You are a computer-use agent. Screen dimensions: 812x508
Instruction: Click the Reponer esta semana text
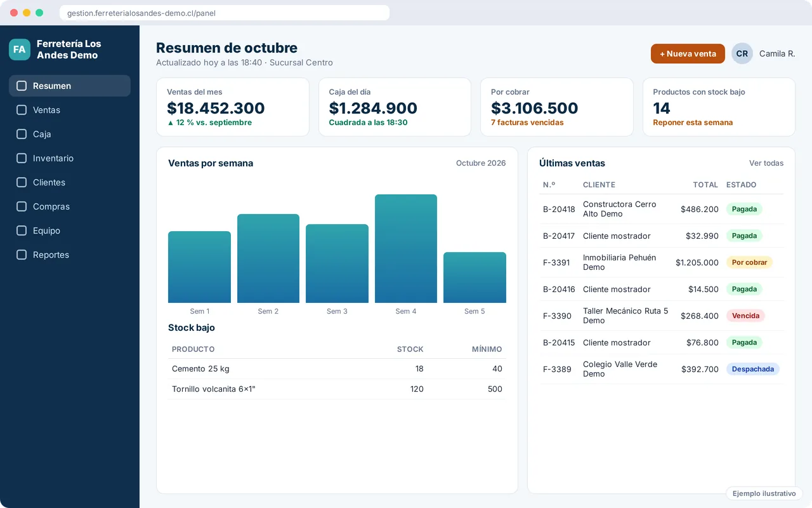(693, 123)
